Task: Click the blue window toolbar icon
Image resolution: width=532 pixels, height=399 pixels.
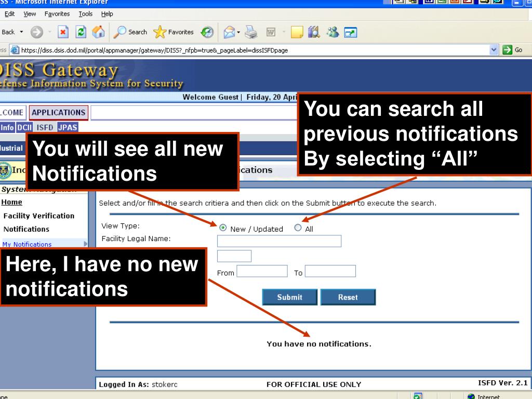Action: pyautogui.click(x=351, y=33)
